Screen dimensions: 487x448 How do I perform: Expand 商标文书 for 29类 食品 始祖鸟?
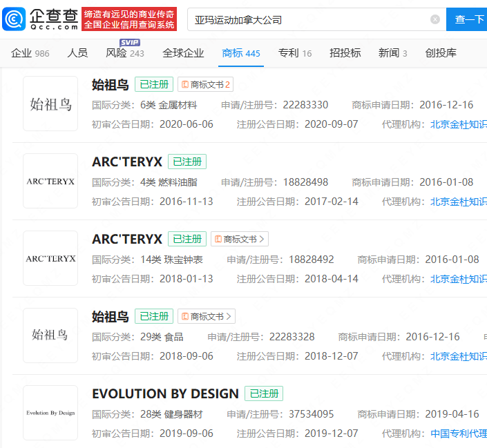click(207, 316)
